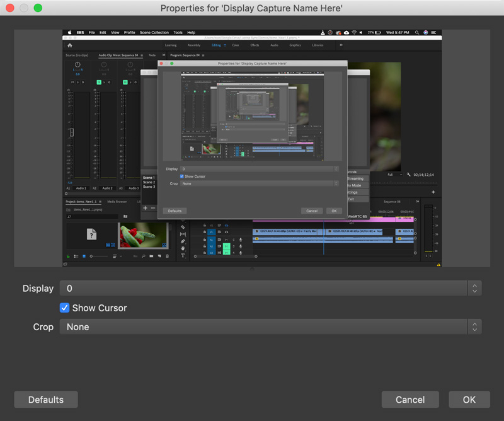Toggle the green project lock icon in Project panel

pos(68,257)
